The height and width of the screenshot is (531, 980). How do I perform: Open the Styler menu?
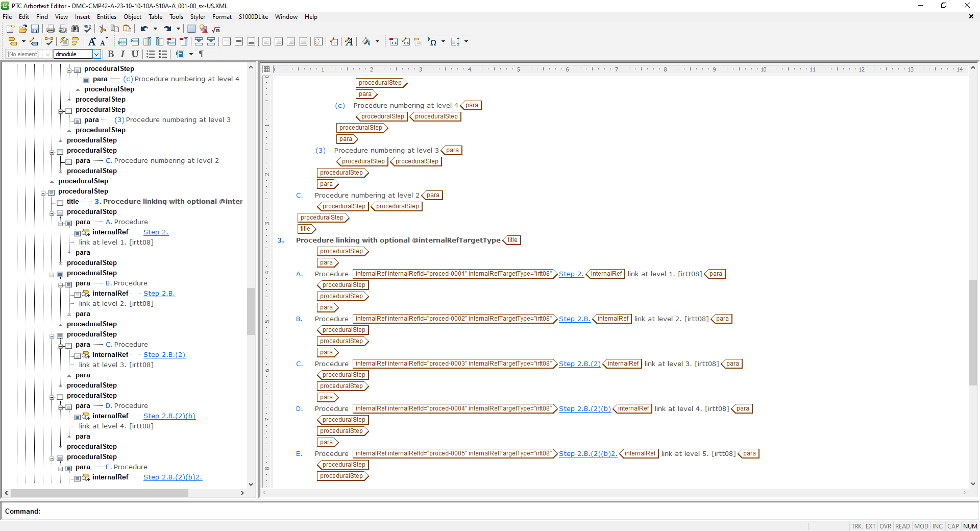[x=197, y=17]
